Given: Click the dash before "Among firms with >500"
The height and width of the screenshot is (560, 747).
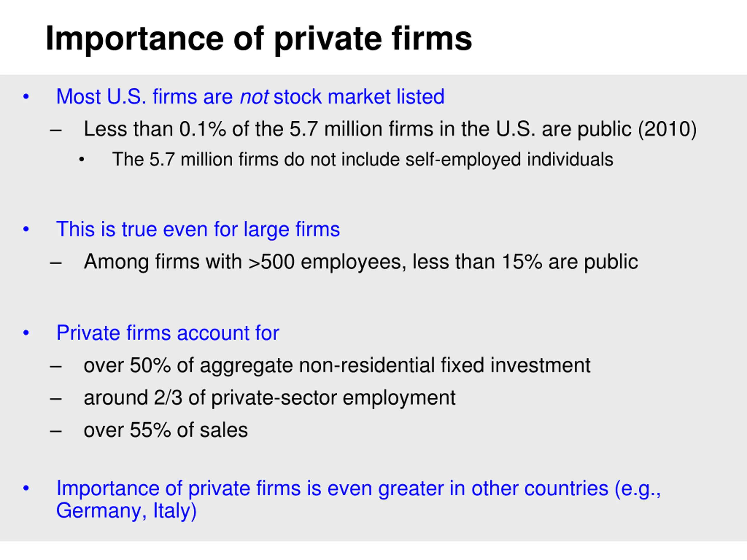Looking at the screenshot, I should [55, 262].
